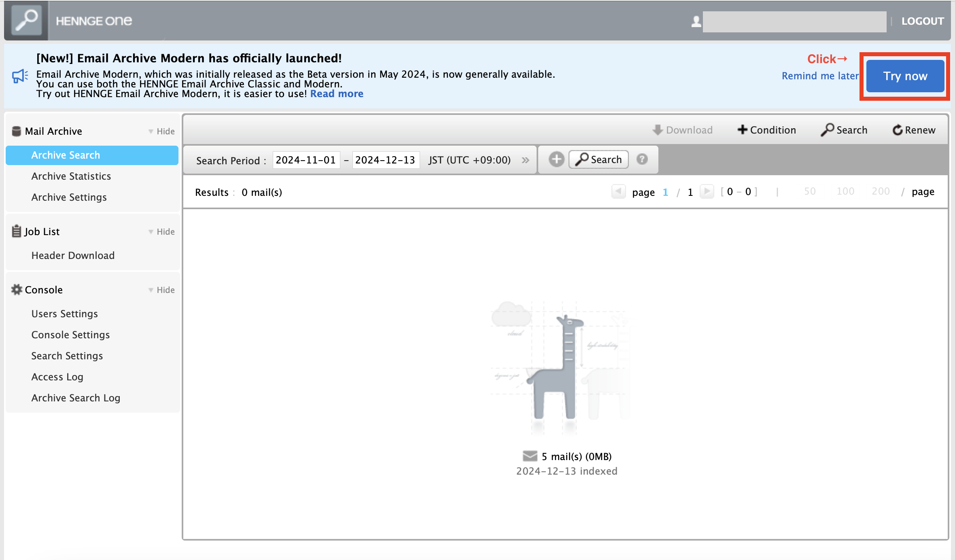Click the Search button next to period

(598, 159)
